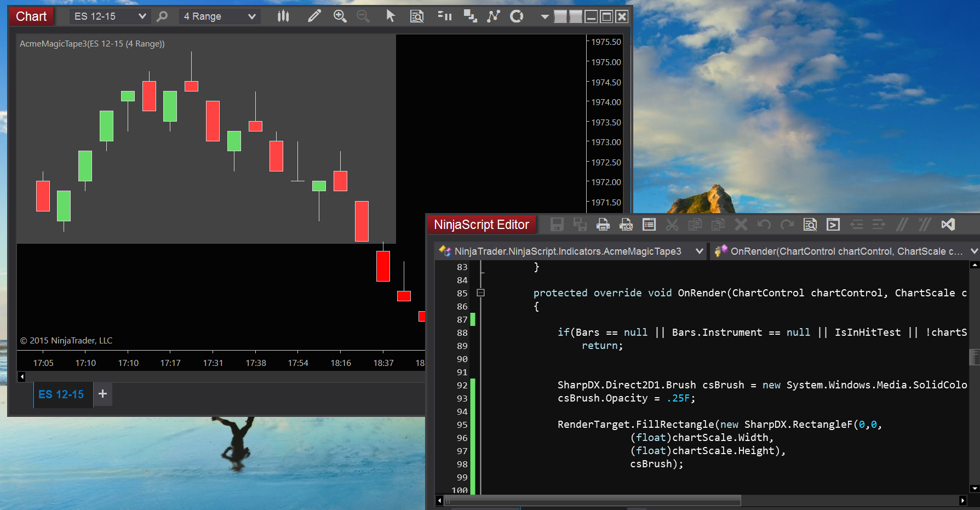The height and width of the screenshot is (510, 980).
Task: Click the AcmeMagicTape3 indicator label on chart
Action: 92,44
